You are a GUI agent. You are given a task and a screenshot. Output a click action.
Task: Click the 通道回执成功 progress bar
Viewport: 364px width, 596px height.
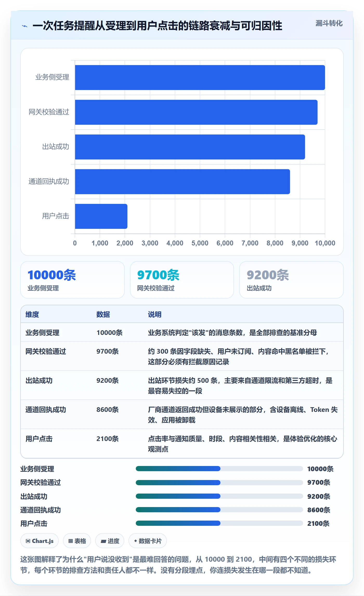coord(219,509)
